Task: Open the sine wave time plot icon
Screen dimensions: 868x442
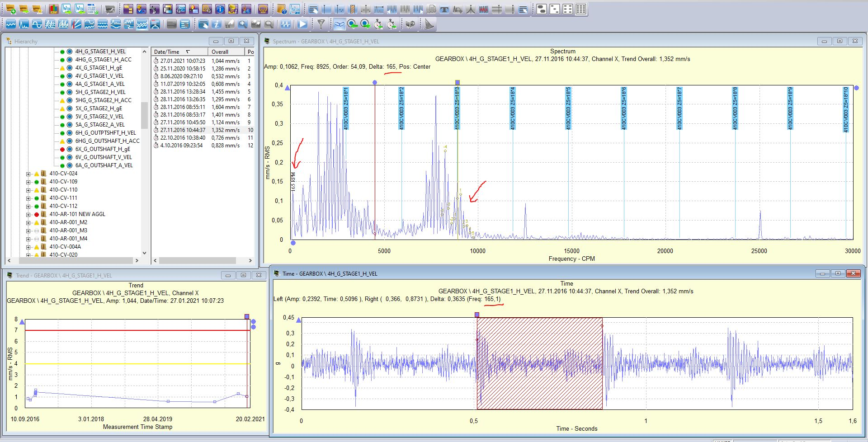Action: click(x=37, y=24)
